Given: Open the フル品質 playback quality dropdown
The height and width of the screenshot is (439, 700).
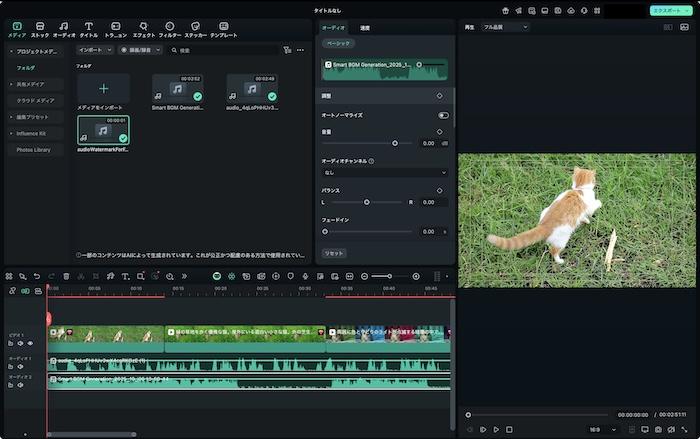Looking at the screenshot, I should (505, 27).
